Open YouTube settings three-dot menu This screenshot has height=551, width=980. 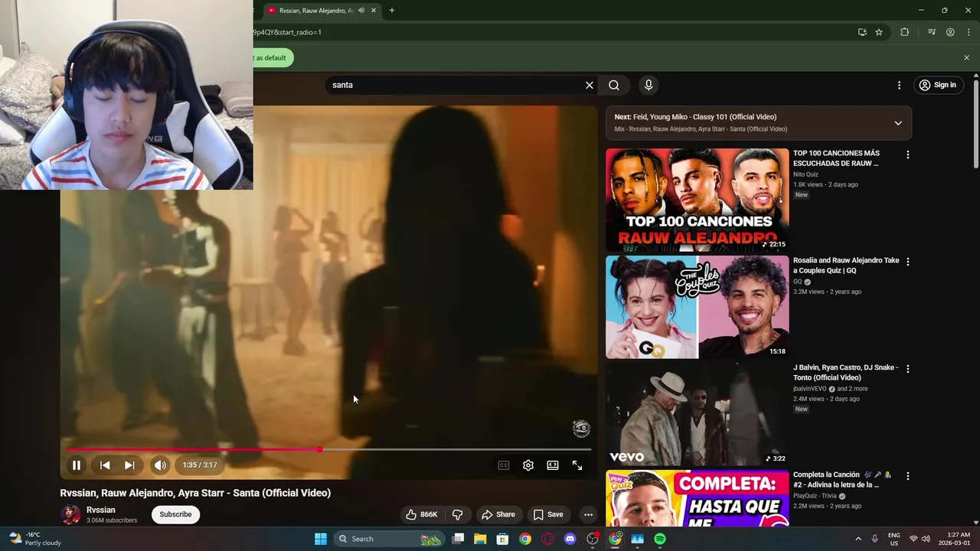coord(900,85)
